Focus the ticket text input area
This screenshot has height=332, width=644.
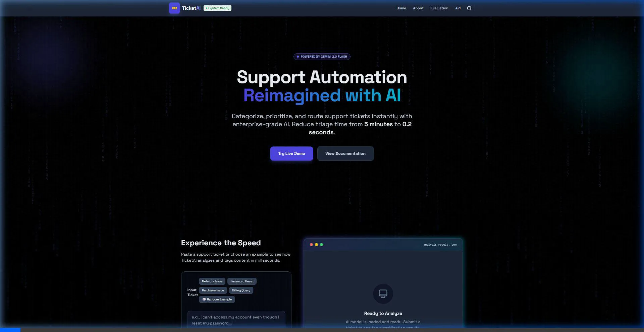236,320
